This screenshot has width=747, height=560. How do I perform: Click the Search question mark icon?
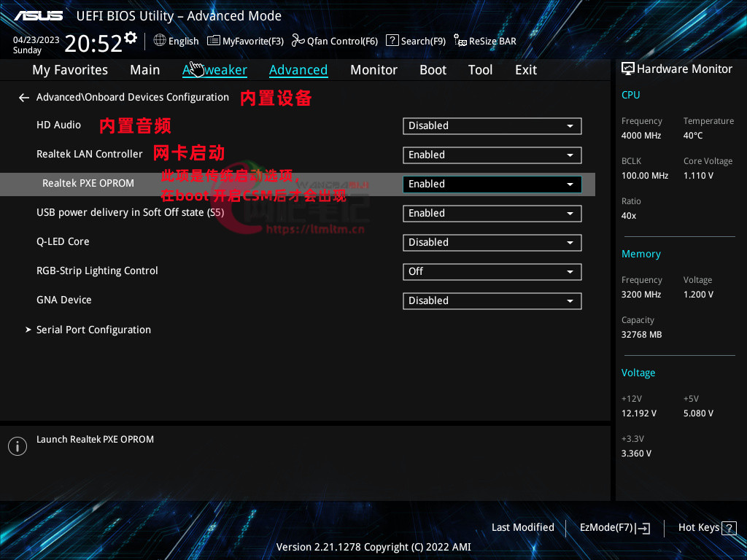click(x=392, y=41)
